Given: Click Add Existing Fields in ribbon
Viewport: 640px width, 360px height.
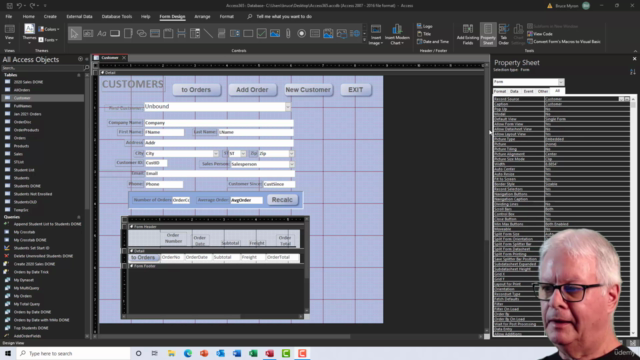Looking at the screenshot, I should tap(468, 34).
